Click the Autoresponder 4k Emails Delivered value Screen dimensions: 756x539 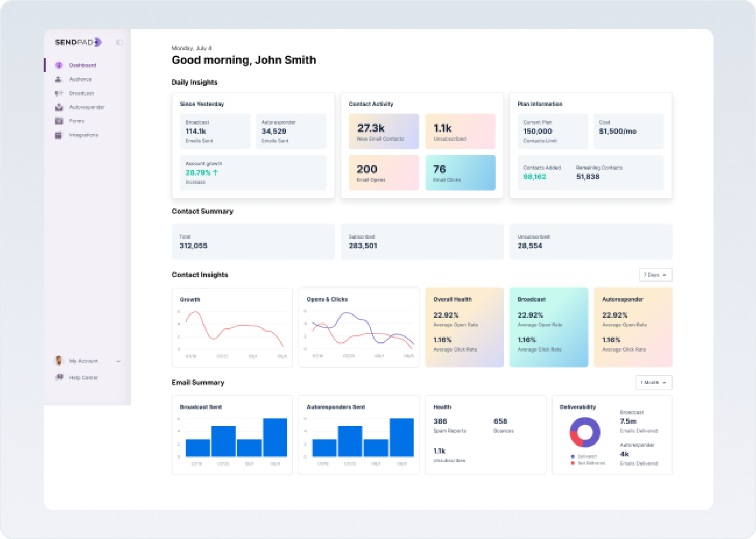[624, 454]
